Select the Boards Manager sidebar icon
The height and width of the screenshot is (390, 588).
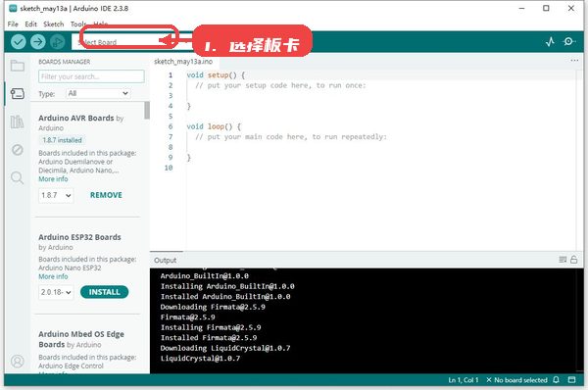[x=18, y=93]
